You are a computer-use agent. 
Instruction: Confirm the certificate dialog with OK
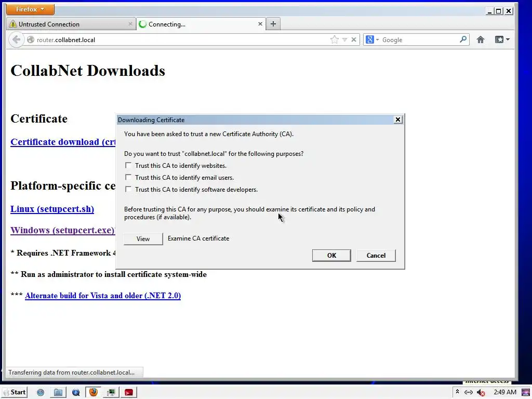[331, 256]
